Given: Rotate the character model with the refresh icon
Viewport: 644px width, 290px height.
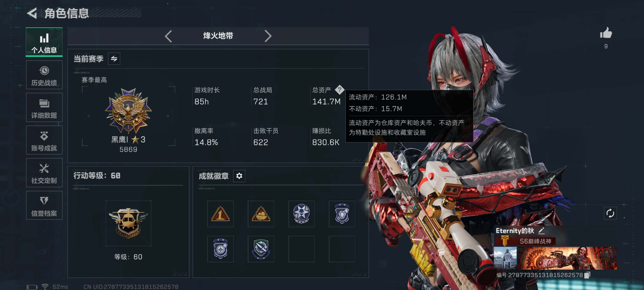Looking at the screenshot, I should coord(610,213).
